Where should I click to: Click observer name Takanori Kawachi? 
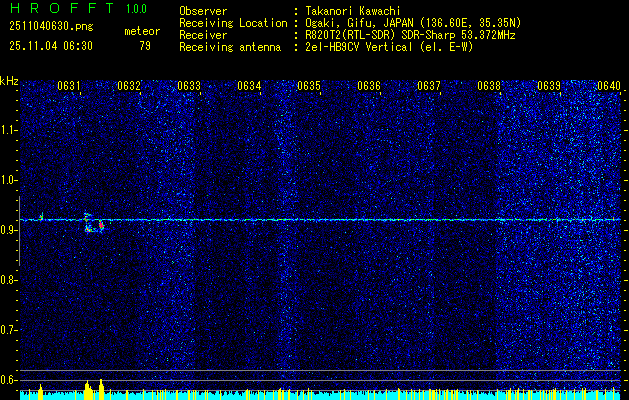point(353,11)
